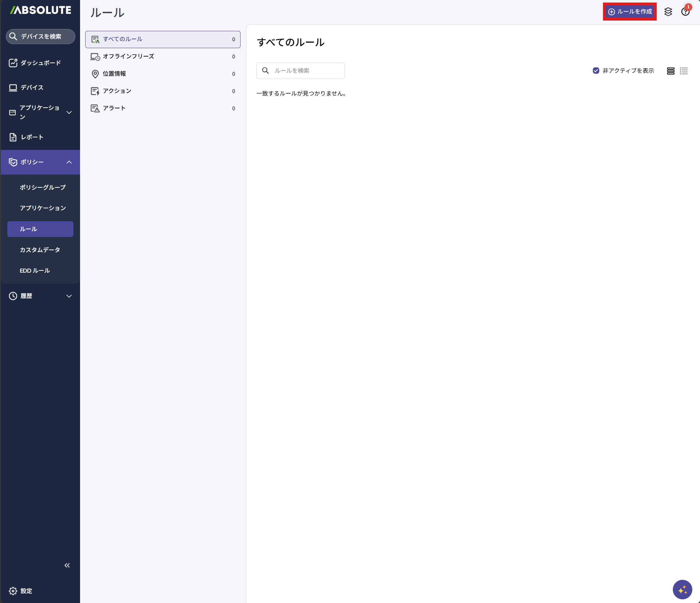This screenshot has width=700, height=603.
Task: Select the アクション category
Action: click(163, 91)
